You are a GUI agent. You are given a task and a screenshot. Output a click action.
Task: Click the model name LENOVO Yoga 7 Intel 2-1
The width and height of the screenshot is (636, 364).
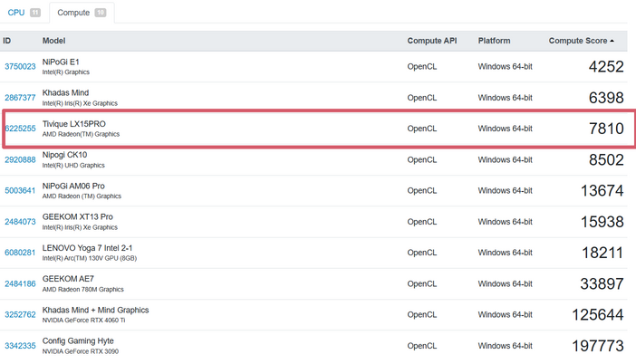(x=87, y=248)
